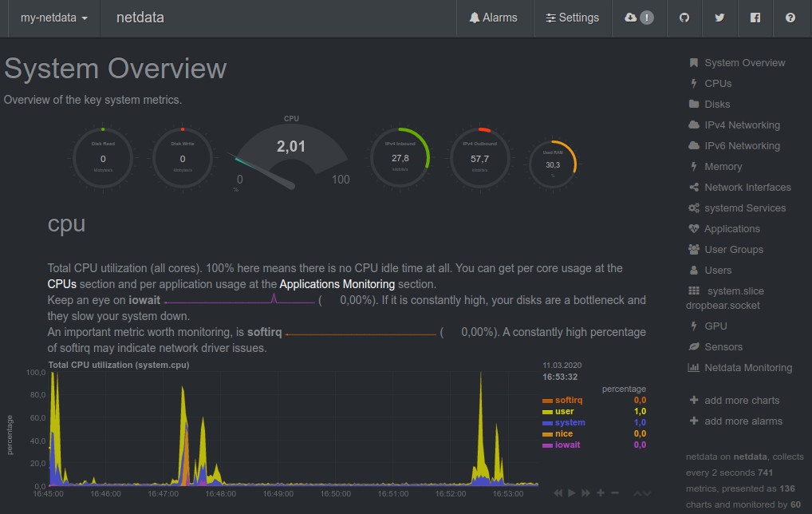The width and height of the screenshot is (812, 514).
Task: Click the Disk Read gauge
Action: [x=103, y=158]
